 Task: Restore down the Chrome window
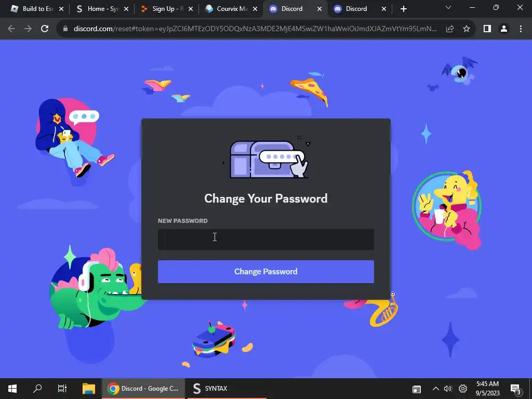click(x=496, y=7)
